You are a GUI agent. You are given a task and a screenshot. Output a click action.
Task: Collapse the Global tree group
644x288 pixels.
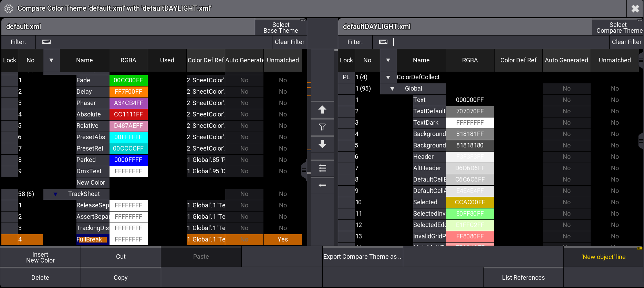click(392, 89)
